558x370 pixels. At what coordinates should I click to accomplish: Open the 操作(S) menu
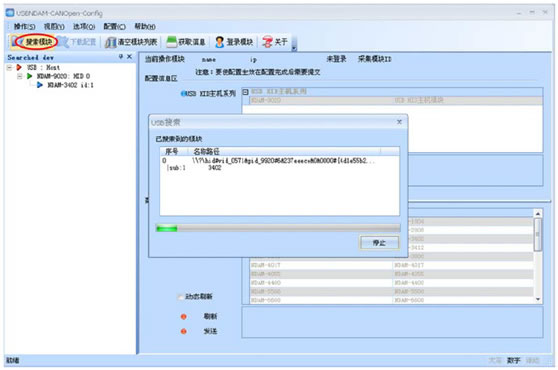24,26
